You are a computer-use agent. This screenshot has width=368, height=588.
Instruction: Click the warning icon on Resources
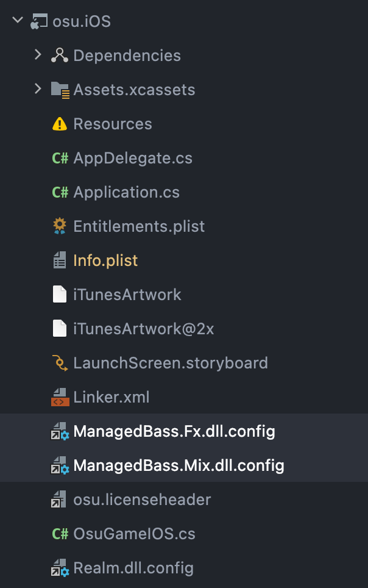[x=59, y=124]
